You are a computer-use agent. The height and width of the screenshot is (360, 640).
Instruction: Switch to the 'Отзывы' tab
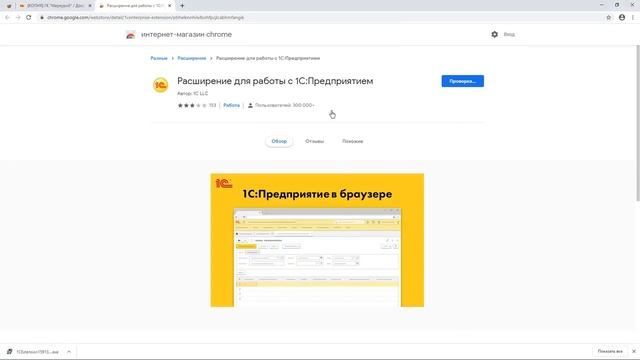[314, 141]
